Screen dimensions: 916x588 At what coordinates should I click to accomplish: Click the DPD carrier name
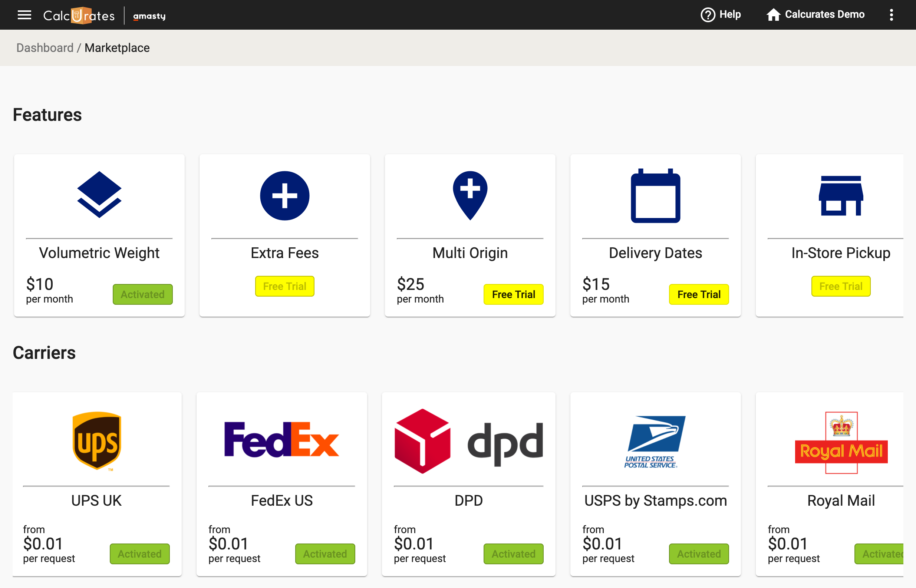(468, 501)
